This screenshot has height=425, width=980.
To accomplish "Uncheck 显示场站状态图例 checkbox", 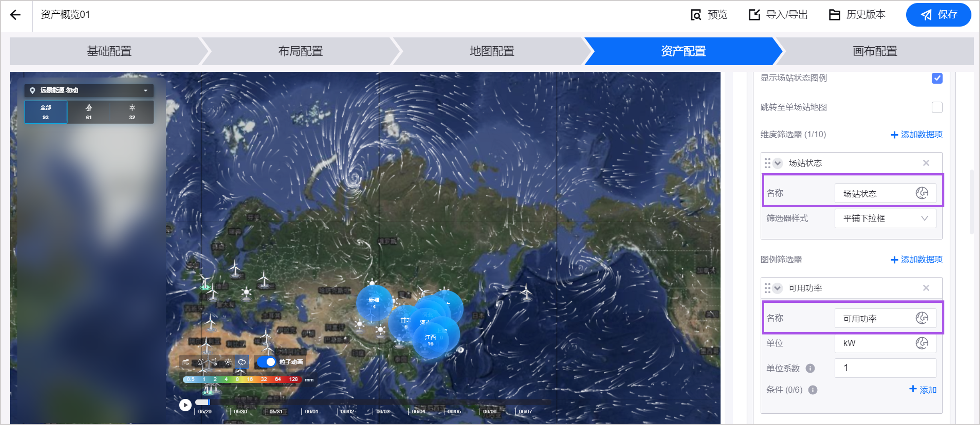I will point(937,78).
